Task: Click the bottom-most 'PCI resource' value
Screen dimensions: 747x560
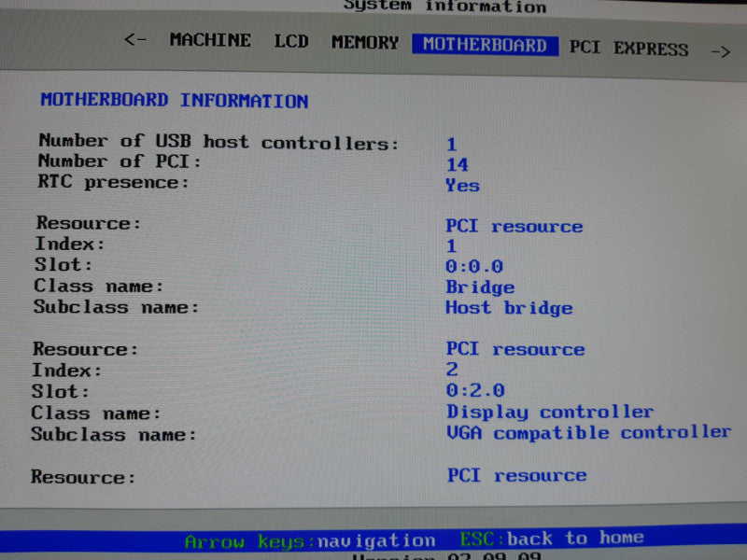Action: pyautogui.click(x=517, y=475)
